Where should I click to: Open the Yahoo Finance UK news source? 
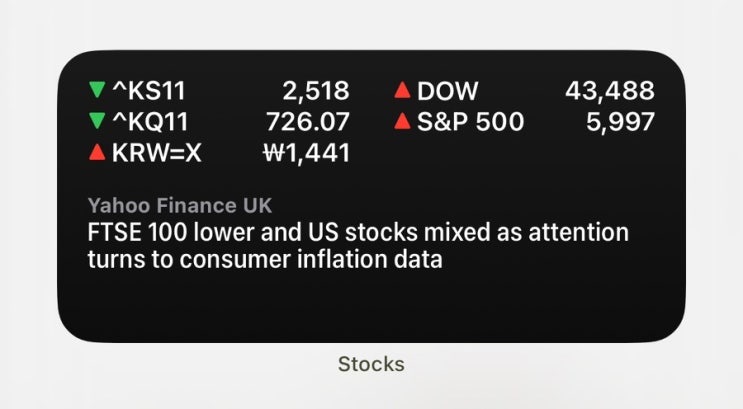[180, 206]
